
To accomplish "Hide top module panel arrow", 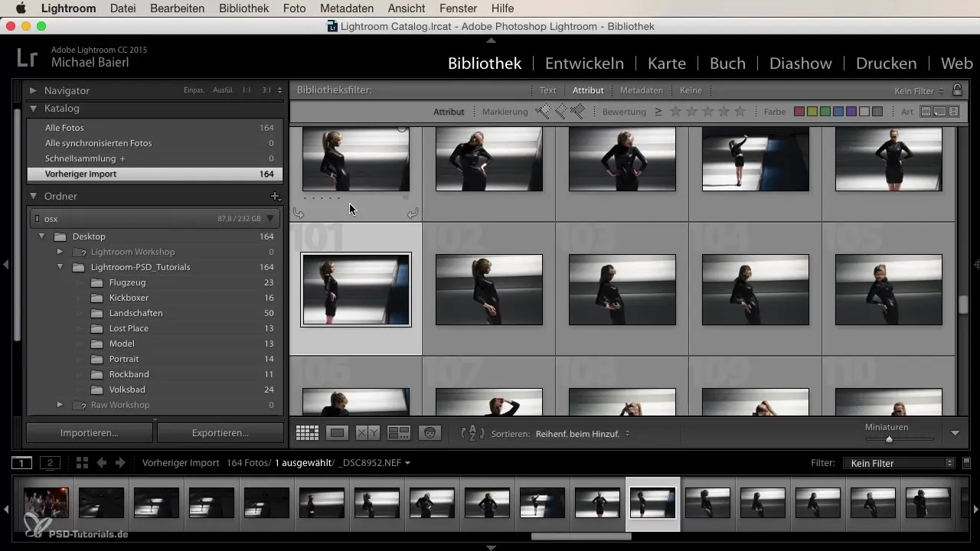I will 491,41.
